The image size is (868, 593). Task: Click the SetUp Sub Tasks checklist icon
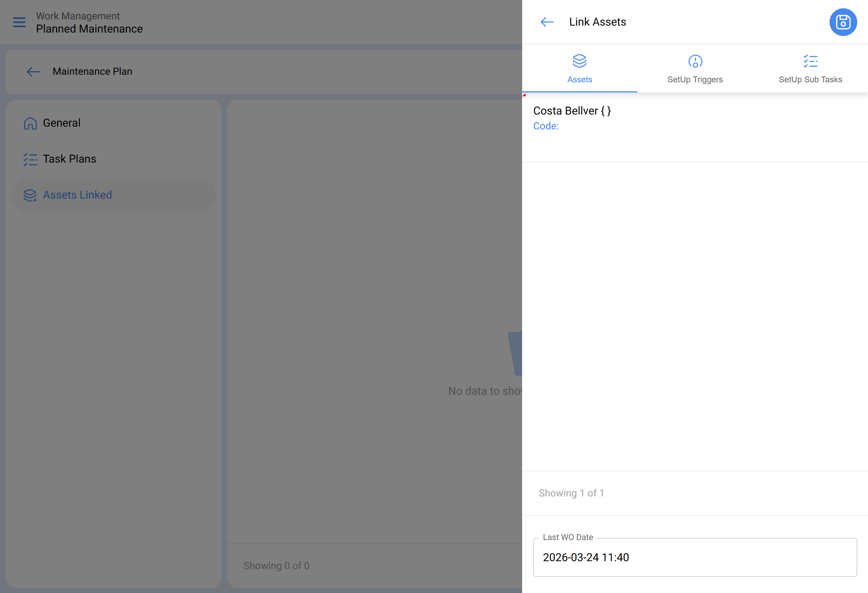click(x=810, y=61)
